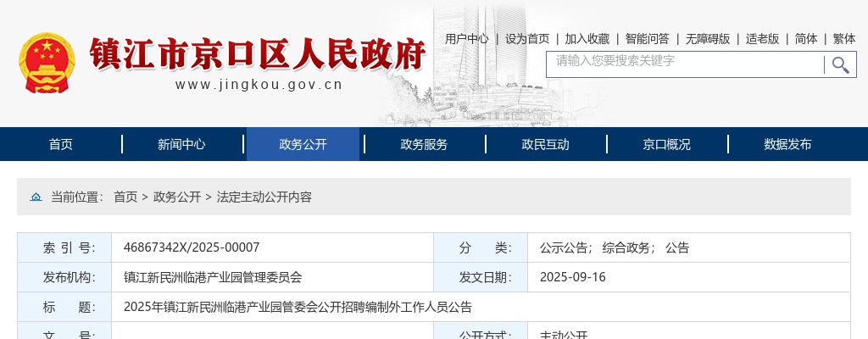
Task: Switch to 适老版 elderly-friendly version
Action: coord(762,38)
